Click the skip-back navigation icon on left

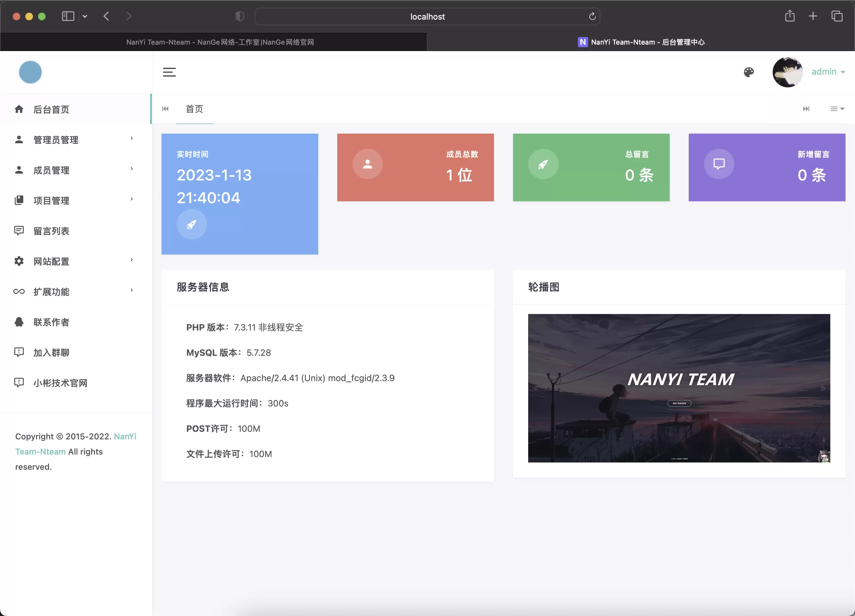point(165,109)
